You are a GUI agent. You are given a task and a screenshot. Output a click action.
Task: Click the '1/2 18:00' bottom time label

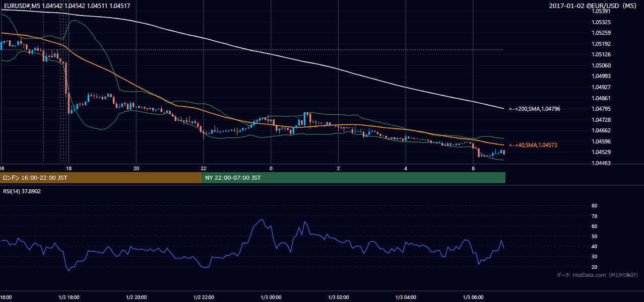pyautogui.click(x=69, y=297)
